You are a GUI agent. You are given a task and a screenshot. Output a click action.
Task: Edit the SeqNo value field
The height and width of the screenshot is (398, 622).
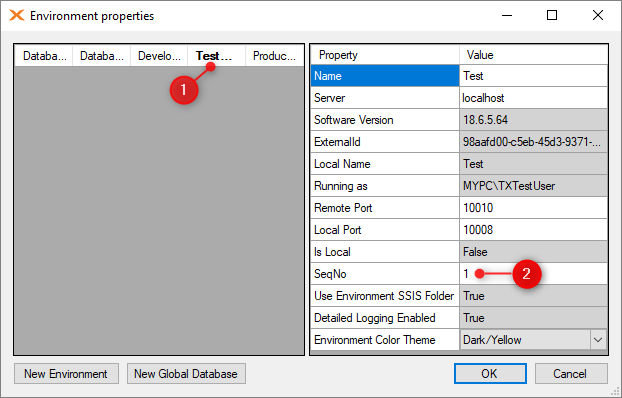pos(533,274)
